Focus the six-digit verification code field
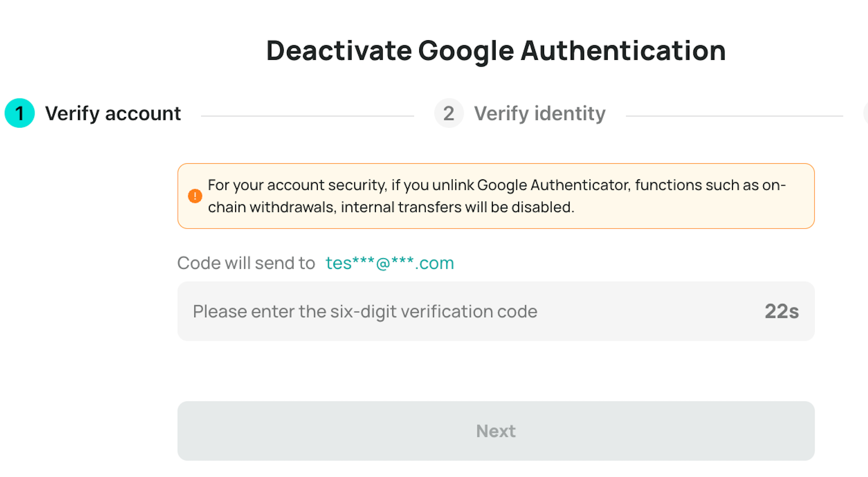Image resolution: width=868 pixels, height=477 pixels. pos(496,311)
